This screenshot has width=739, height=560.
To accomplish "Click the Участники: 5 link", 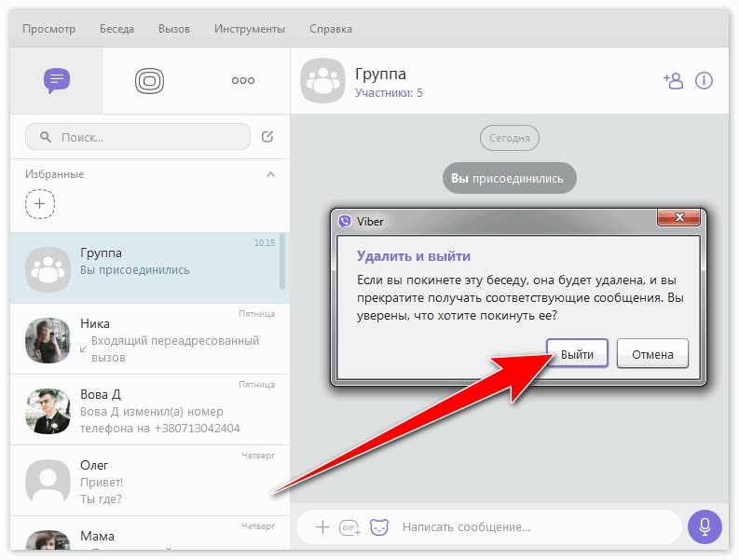I will tap(389, 93).
